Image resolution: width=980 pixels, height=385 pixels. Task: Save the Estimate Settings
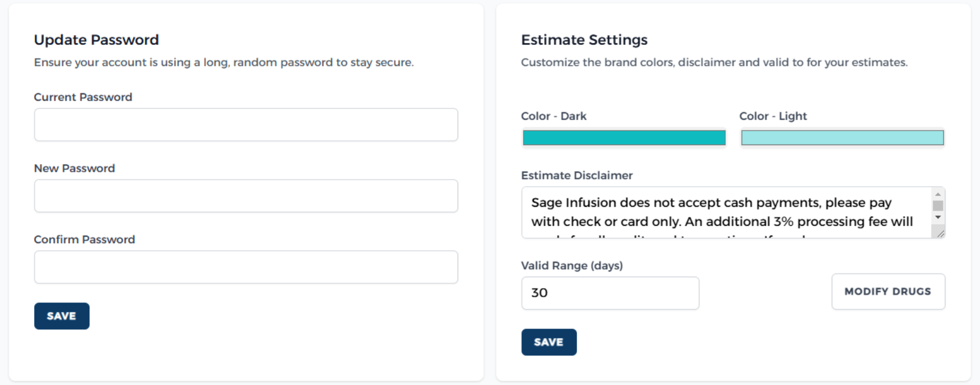(548, 342)
